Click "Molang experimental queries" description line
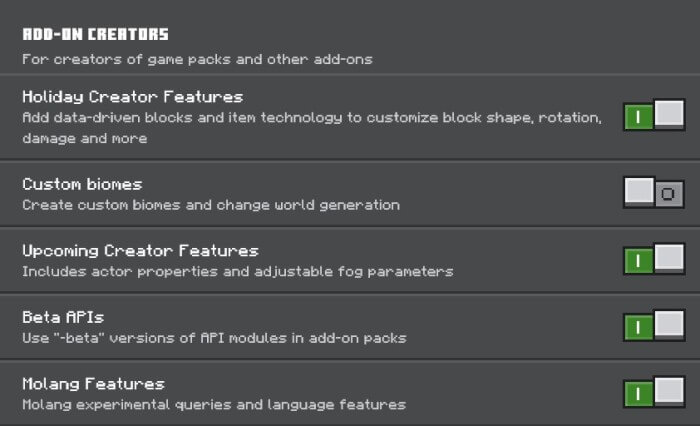Image resolution: width=700 pixels, height=426 pixels. 214,405
